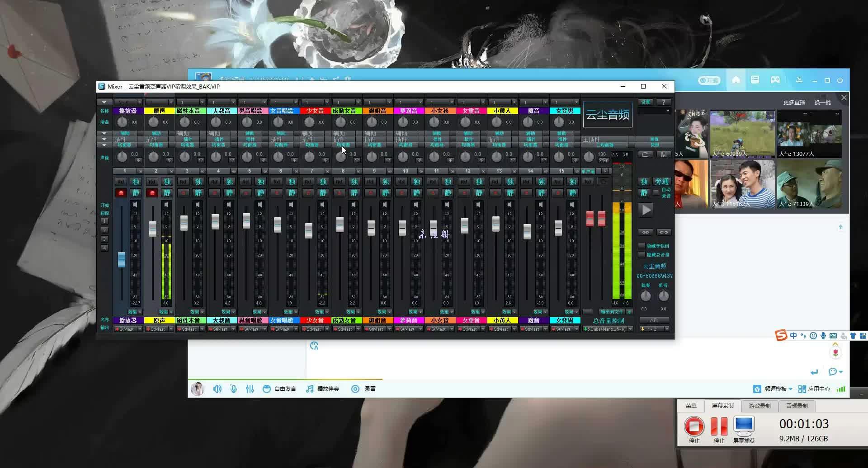Toggle the 自动录音 checkbox
868x468 pixels.
coord(656,192)
